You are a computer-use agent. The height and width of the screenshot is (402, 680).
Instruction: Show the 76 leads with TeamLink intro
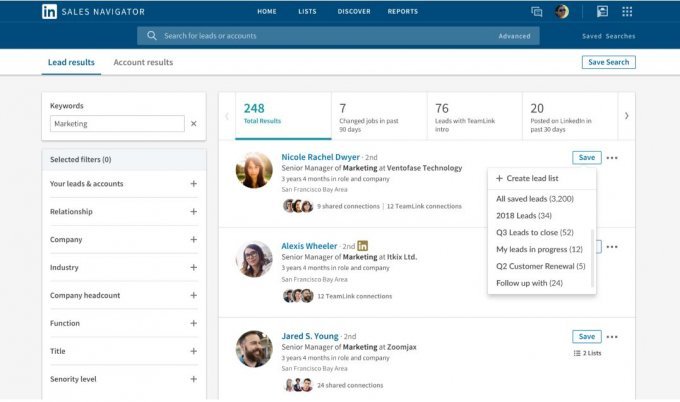[x=475, y=116]
